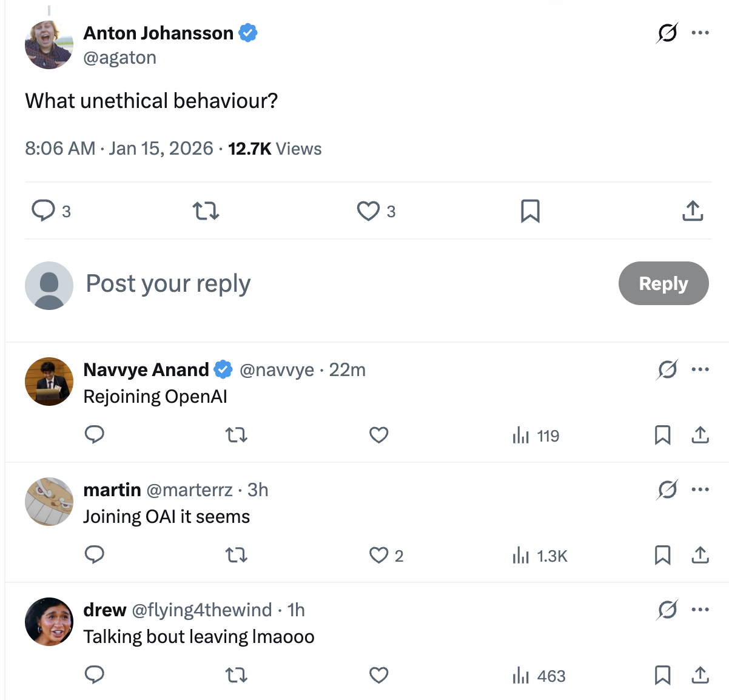Like Anton Johansson's main post
The height and width of the screenshot is (700, 729).
tap(368, 211)
